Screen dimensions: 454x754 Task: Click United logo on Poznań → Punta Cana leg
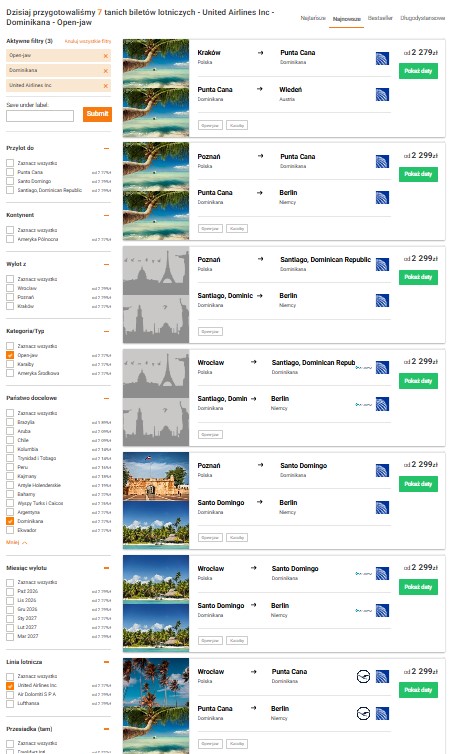[x=382, y=161]
